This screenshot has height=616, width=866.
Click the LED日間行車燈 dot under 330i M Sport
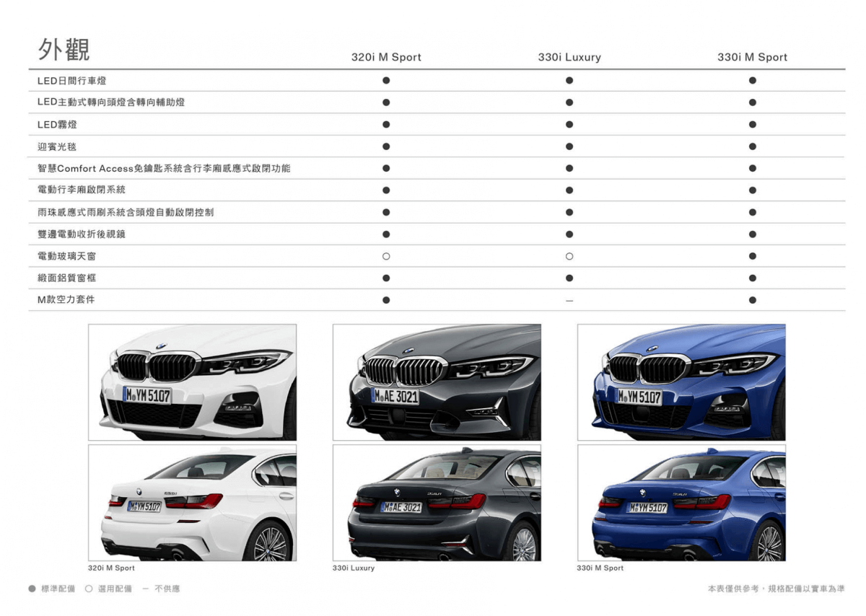click(x=753, y=81)
